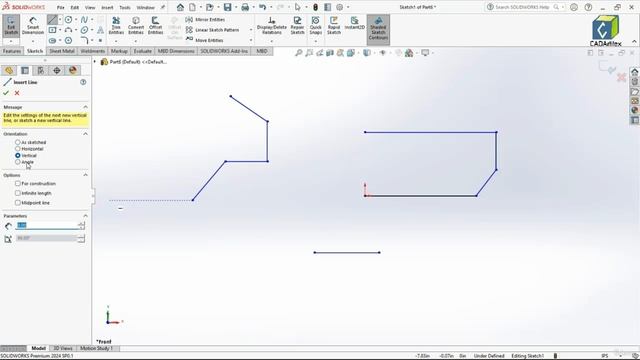Click Mirror Entities
This screenshot has height=360, width=640.
tap(205, 20)
